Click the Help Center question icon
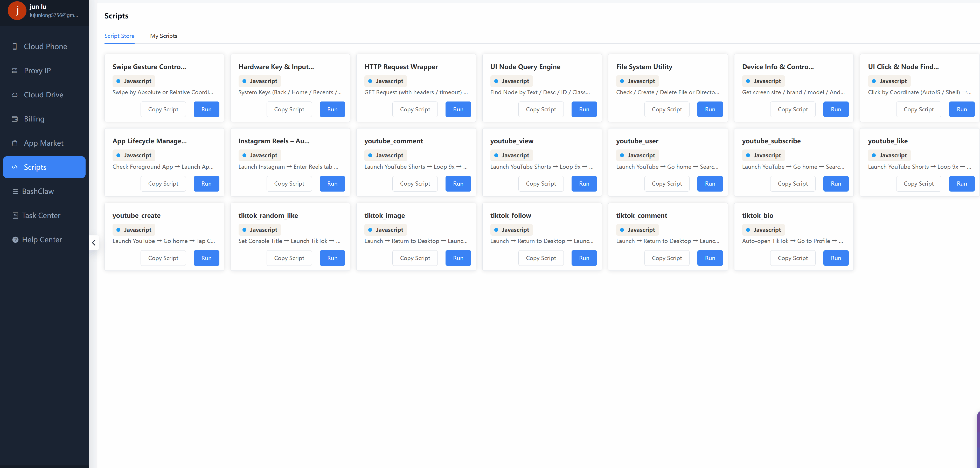980x468 pixels. [15, 240]
